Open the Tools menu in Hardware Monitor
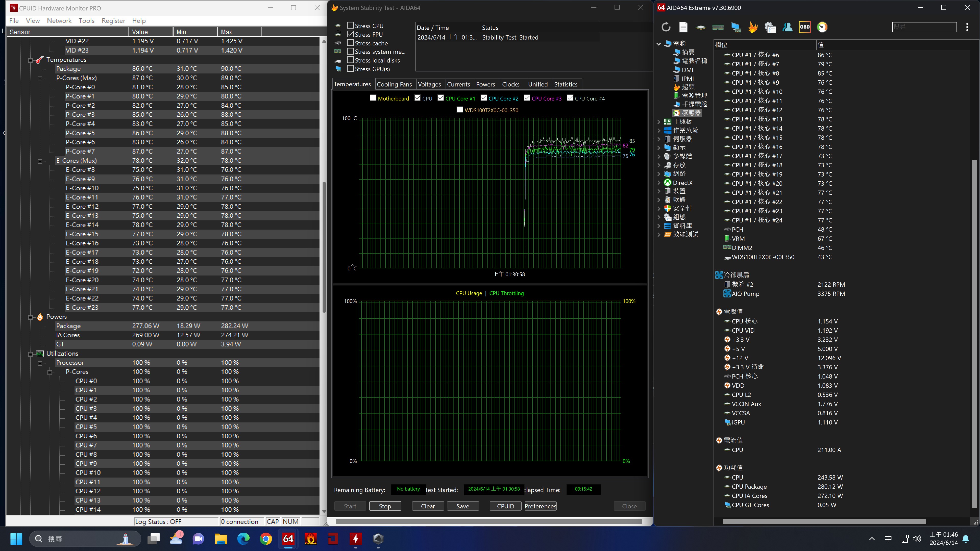This screenshot has width=980, height=551. coord(86,20)
